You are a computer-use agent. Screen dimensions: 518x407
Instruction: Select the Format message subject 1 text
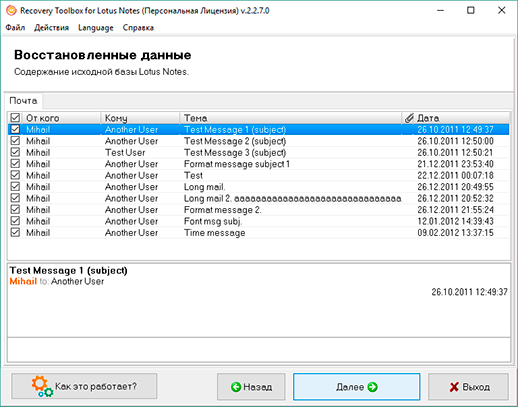[x=237, y=164]
